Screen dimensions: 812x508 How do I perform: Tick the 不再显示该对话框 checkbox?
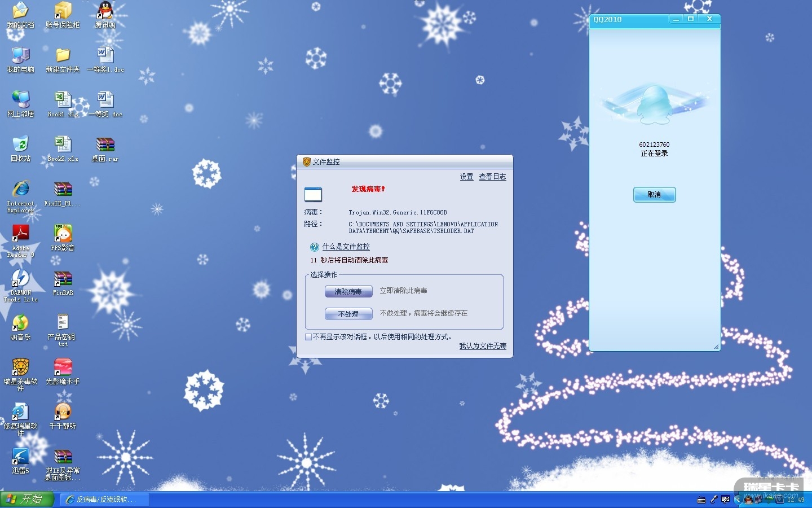tap(308, 337)
